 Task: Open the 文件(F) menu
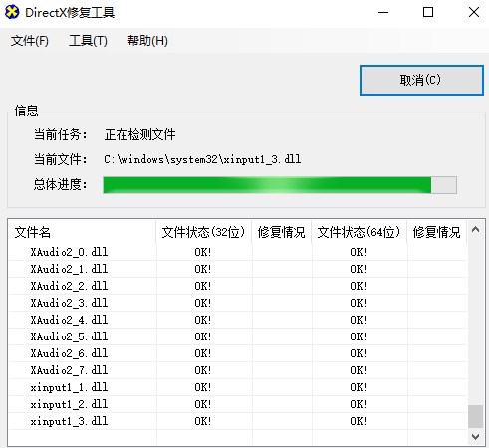point(30,41)
